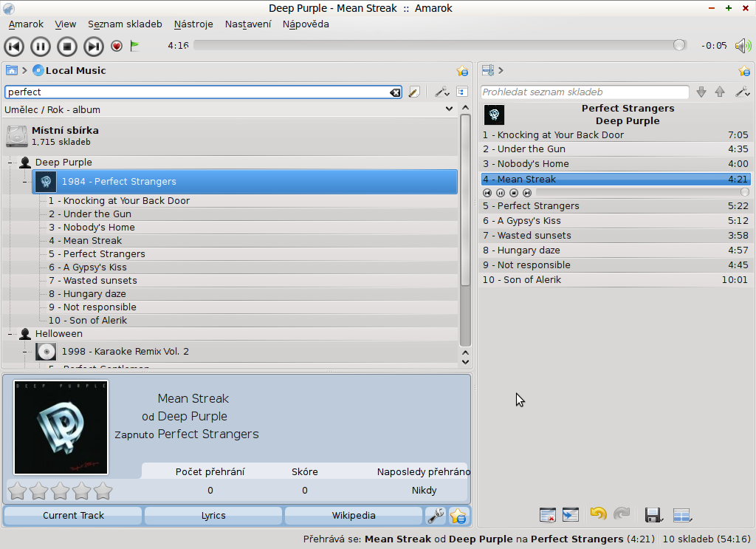Screen dimensions: 756x549
Task: Go to the media sources home icon
Action: coord(12,70)
